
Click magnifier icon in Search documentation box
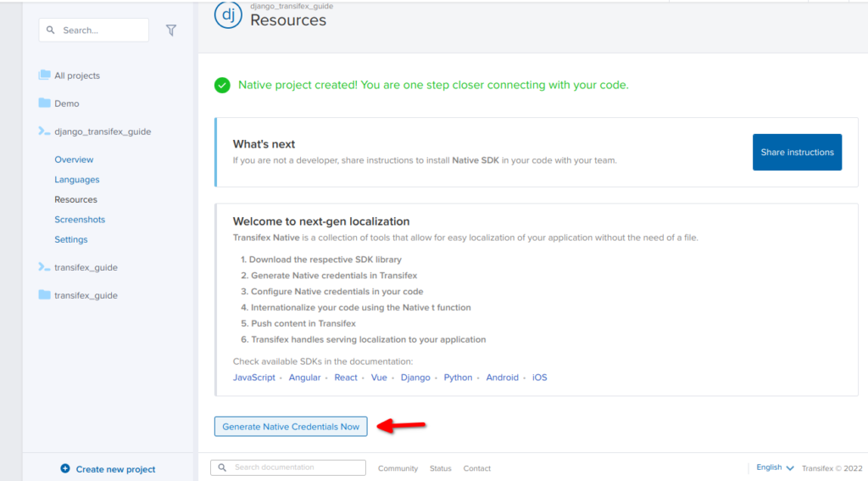pos(222,467)
